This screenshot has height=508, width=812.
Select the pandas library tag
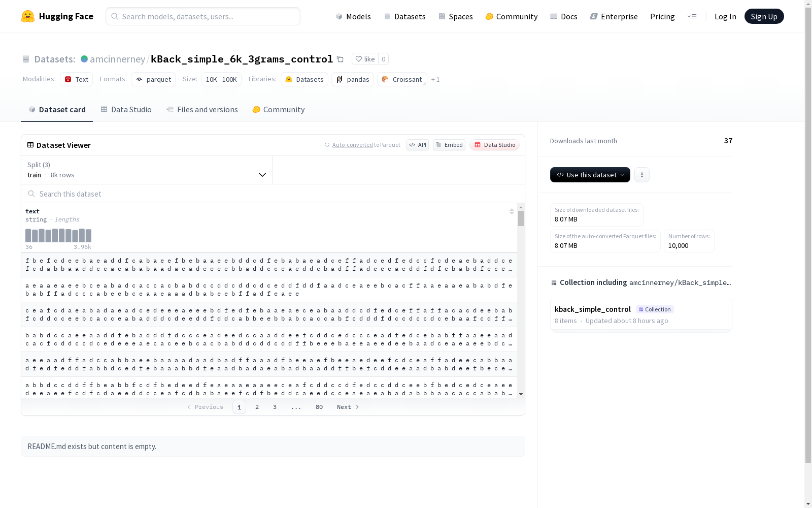[353, 79]
